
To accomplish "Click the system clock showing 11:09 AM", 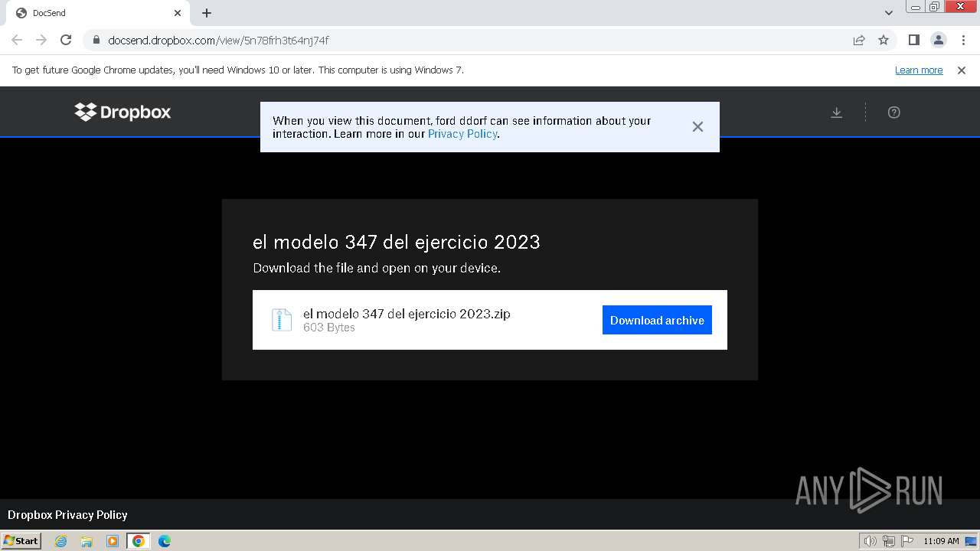I will tap(941, 541).
